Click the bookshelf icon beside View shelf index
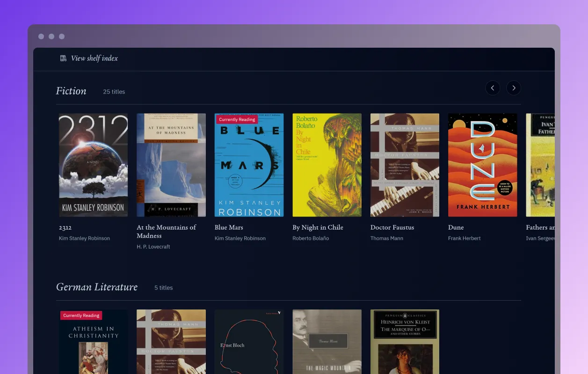This screenshot has width=588, height=374. [x=62, y=58]
